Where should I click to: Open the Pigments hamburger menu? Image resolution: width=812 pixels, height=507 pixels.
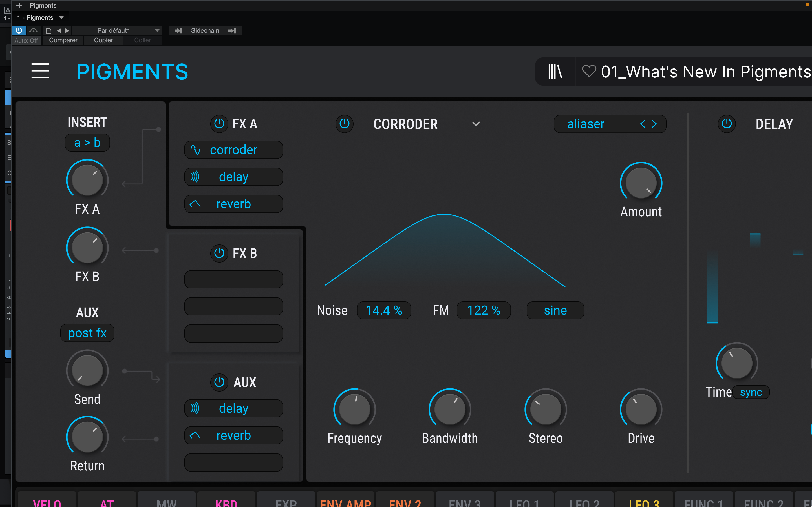point(40,71)
